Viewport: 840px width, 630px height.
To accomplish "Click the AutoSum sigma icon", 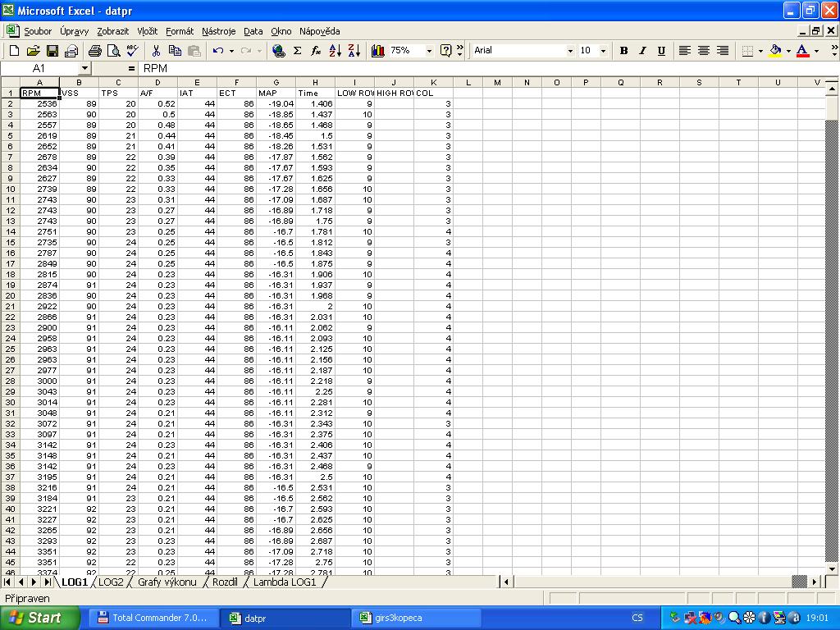I will 297,51.
